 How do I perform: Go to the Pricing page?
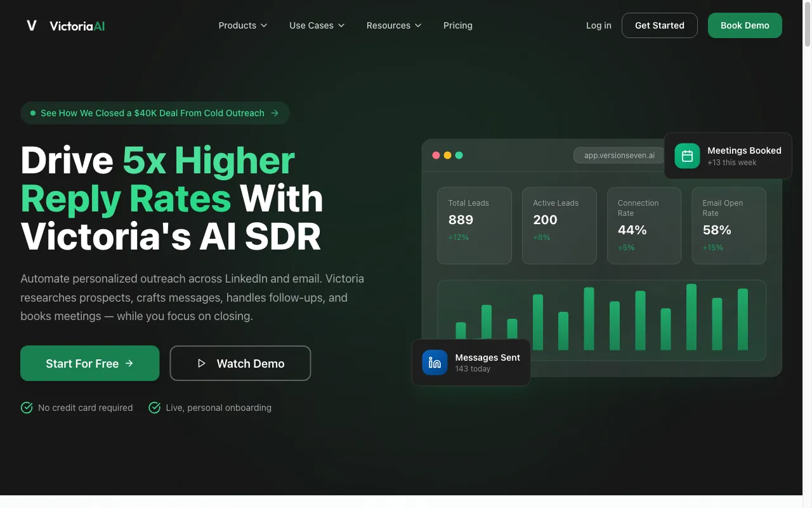pyautogui.click(x=458, y=25)
